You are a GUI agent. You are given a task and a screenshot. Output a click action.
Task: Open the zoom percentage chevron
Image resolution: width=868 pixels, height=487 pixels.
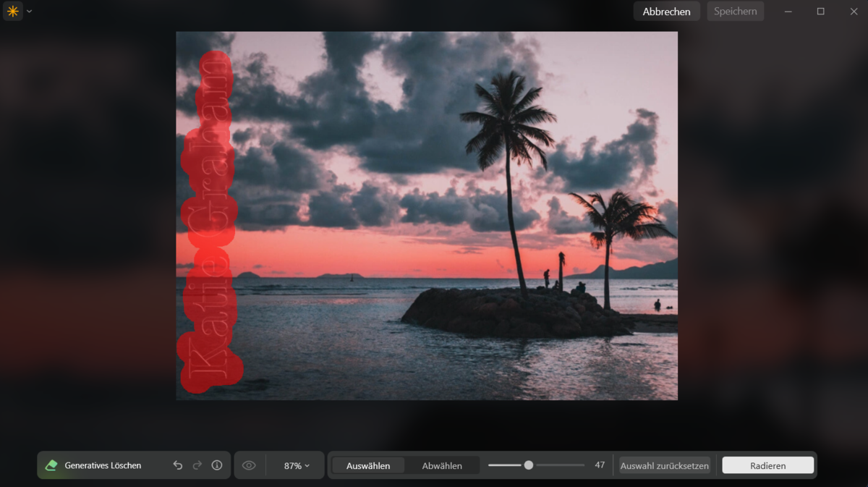tap(306, 465)
